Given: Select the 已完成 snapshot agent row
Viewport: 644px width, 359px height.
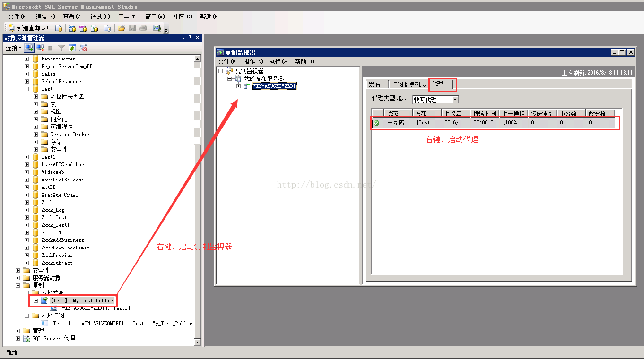Looking at the screenshot, I should [x=494, y=123].
